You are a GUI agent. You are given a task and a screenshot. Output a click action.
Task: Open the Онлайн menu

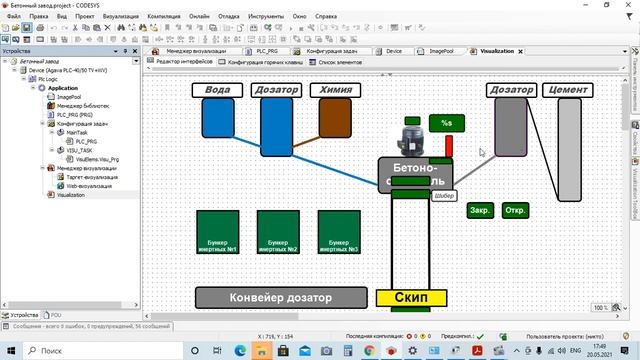(199, 16)
